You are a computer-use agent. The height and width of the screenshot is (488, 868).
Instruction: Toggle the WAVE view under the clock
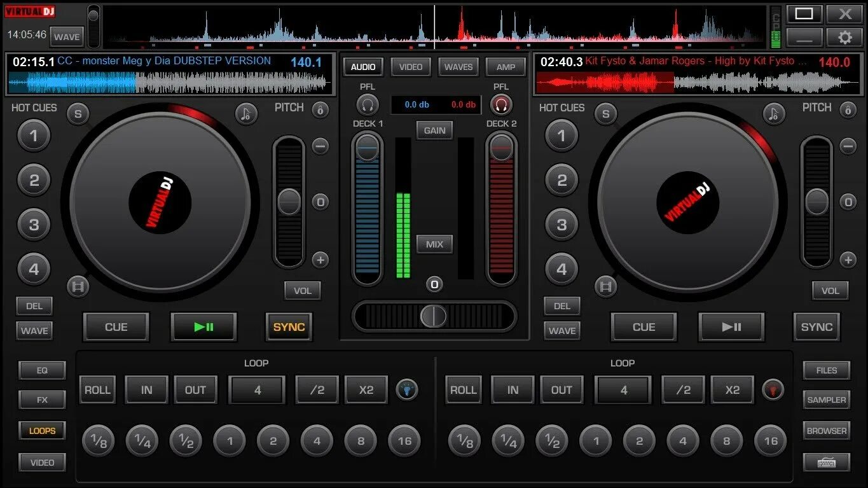(66, 36)
